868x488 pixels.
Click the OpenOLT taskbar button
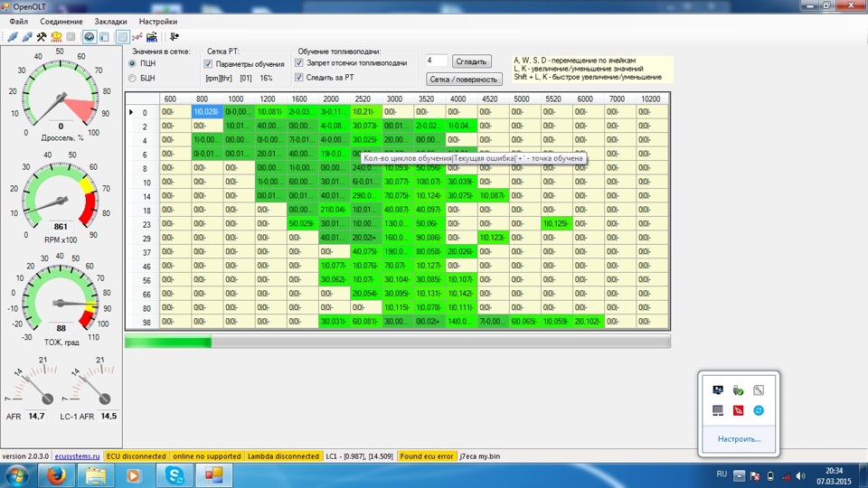tap(213, 475)
